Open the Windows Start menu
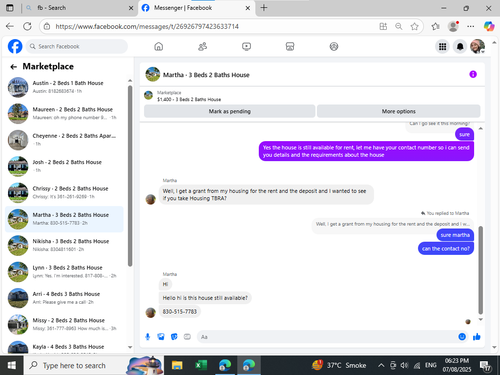The width and height of the screenshot is (500, 375). click(x=12, y=366)
